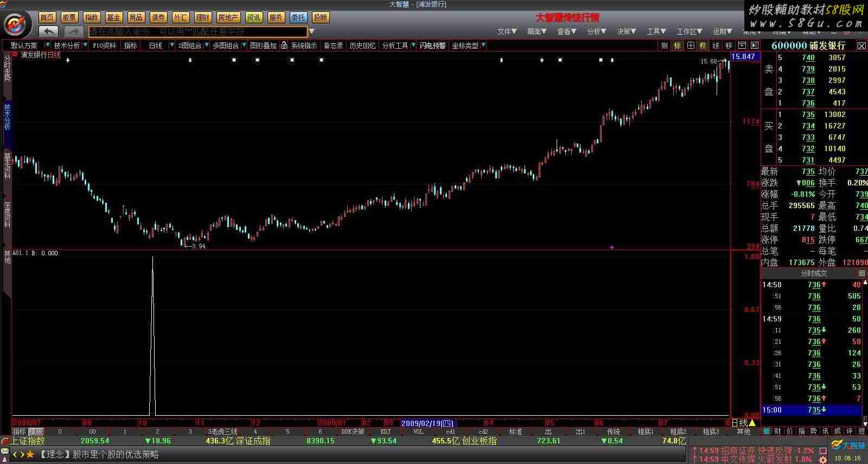Click the 日线 triangle at timeline end
Screen dimensions: 868x464
(752, 423)
